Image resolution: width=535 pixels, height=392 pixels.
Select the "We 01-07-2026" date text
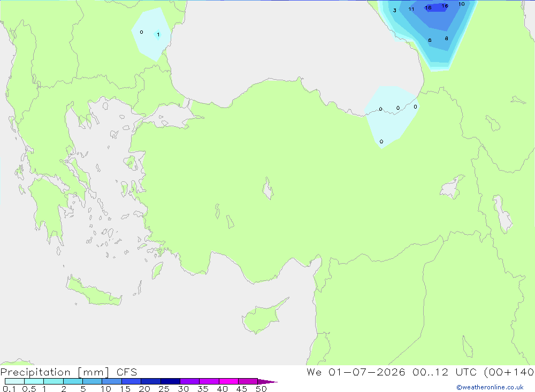click(x=356, y=372)
